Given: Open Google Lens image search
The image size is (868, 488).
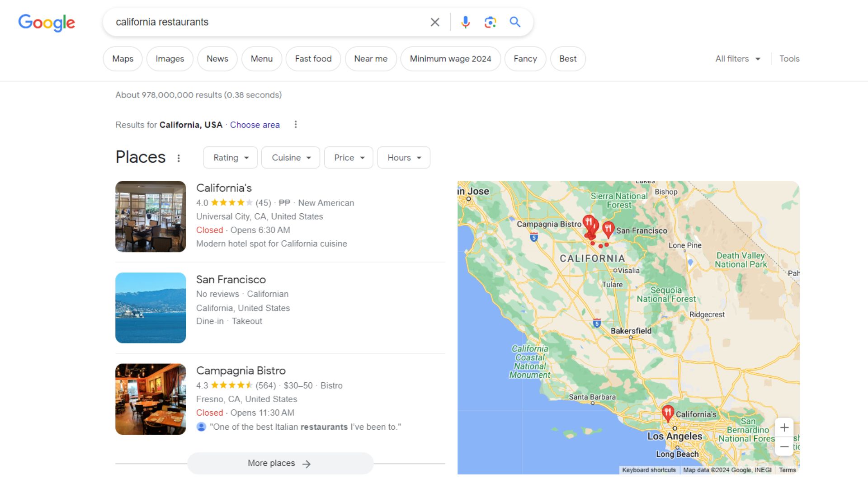Looking at the screenshot, I should pyautogui.click(x=490, y=21).
